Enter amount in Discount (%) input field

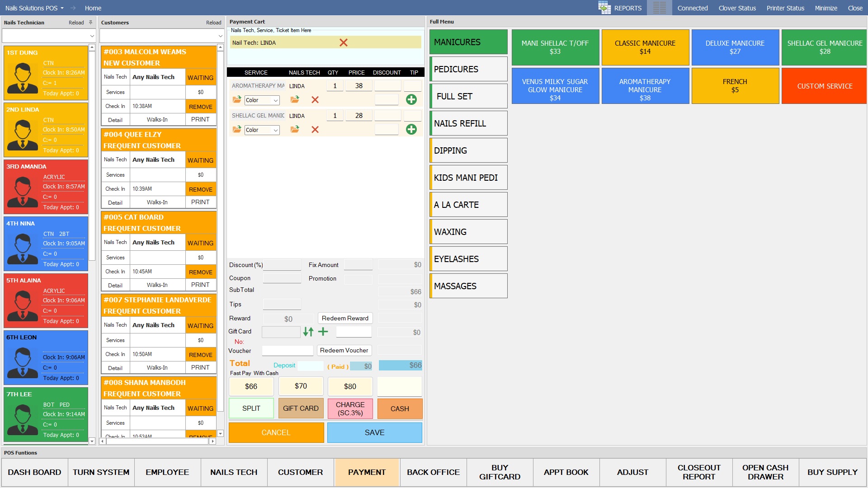point(279,264)
